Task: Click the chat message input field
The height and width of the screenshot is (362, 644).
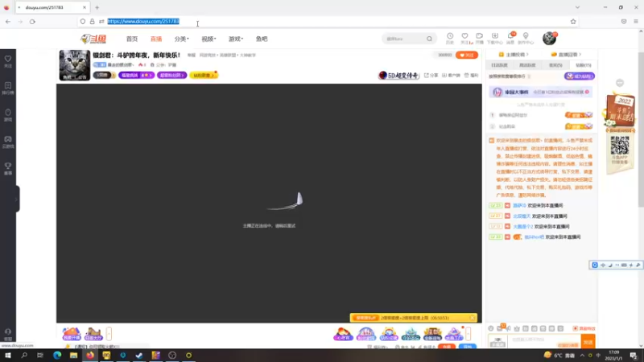Action: tap(544, 341)
